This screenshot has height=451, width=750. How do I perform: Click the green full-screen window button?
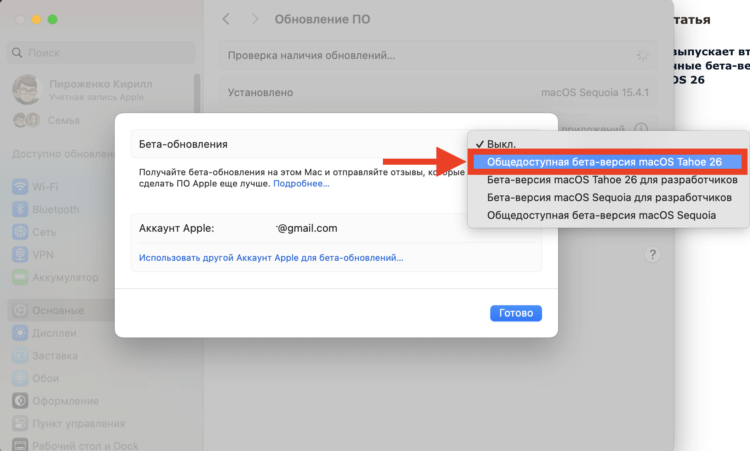click(x=53, y=19)
